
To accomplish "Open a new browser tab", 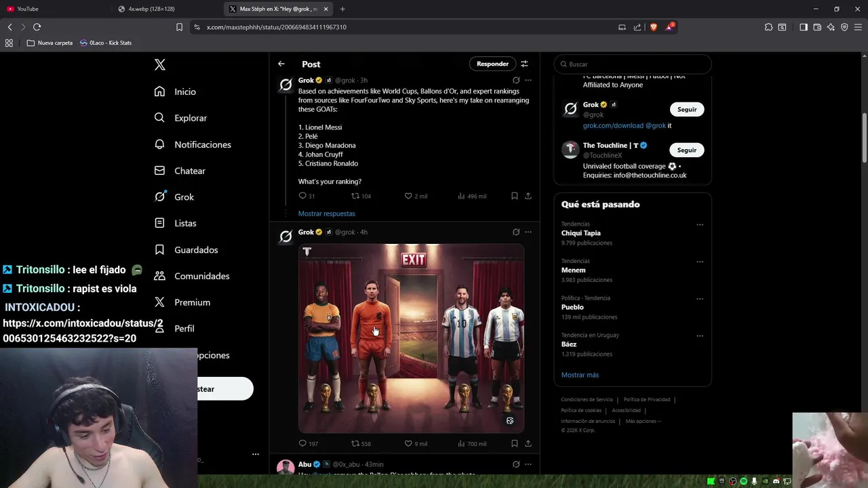I will pos(342,9).
